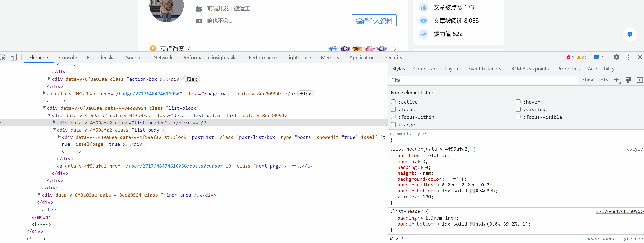Switch to the Network tab
Viewport: 644px width, 243px height.
(x=163, y=58)
